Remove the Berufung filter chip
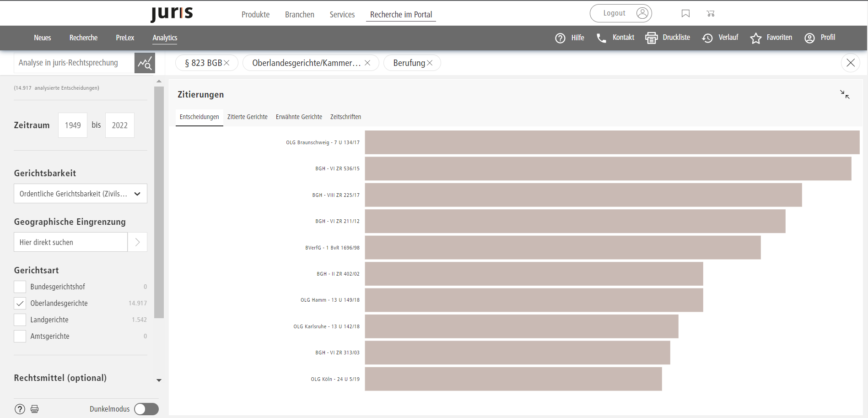The width and height of the screenshot is (868, 418). pyautogui.click(x=430, y=63)
